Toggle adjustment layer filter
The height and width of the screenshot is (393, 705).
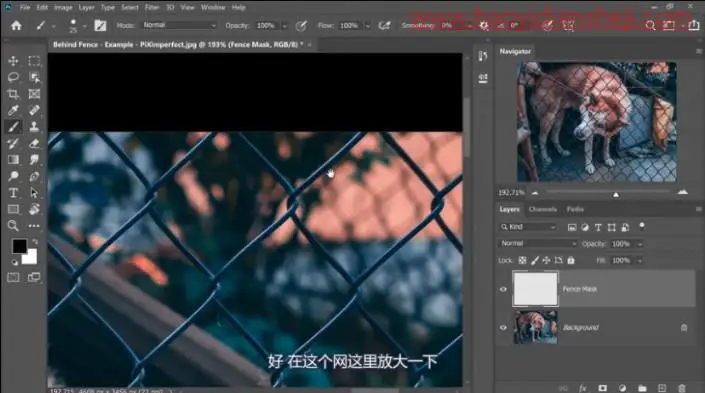point(585,228)
